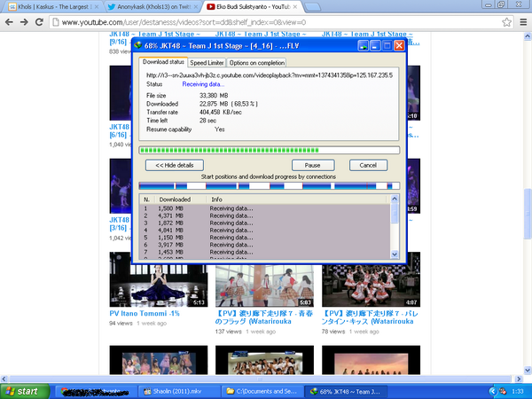This screenshot has width=532, height=399.
Task: Minimize the download dialog window
Action: (374, 46)
